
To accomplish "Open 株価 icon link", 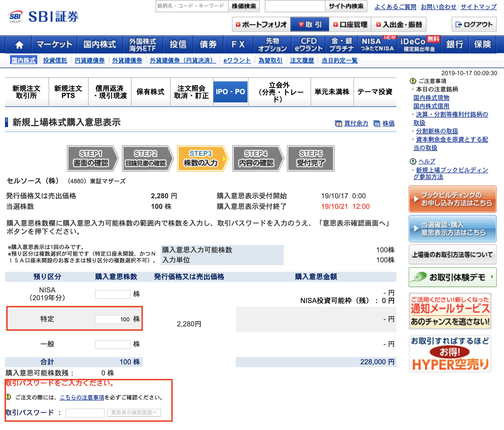I will click(x=384, y=123).
